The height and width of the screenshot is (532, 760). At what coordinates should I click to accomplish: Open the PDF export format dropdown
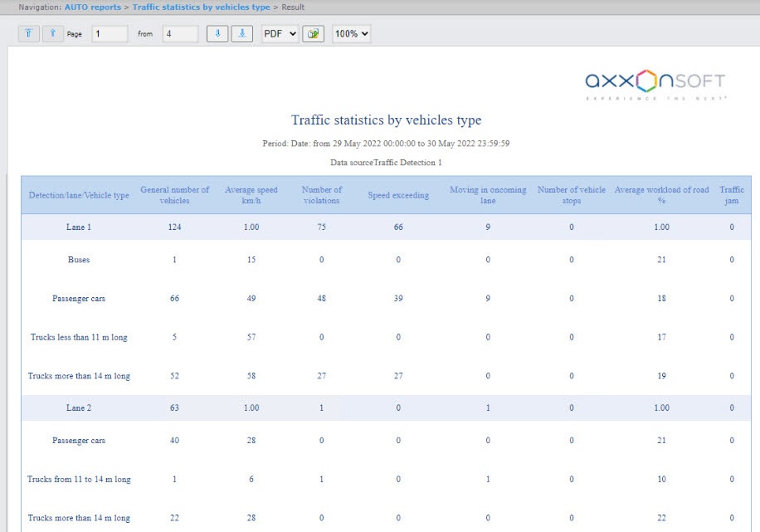point(280,34)
